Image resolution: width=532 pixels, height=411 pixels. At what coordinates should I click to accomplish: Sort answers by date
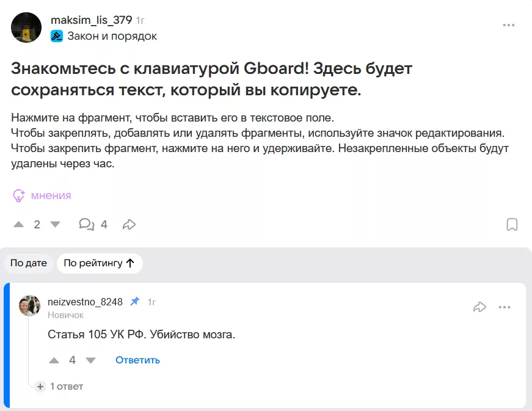click(29, 263)
